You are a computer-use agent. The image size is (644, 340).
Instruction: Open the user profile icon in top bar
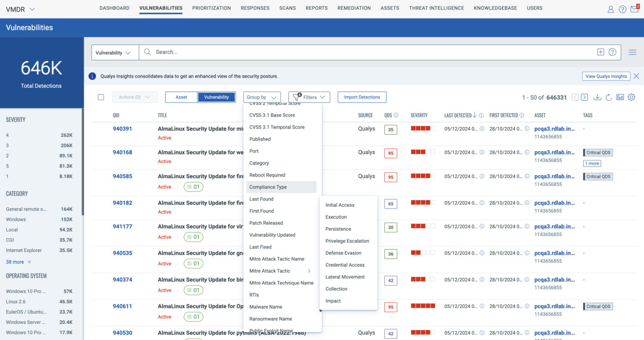[x=611, y=9]
